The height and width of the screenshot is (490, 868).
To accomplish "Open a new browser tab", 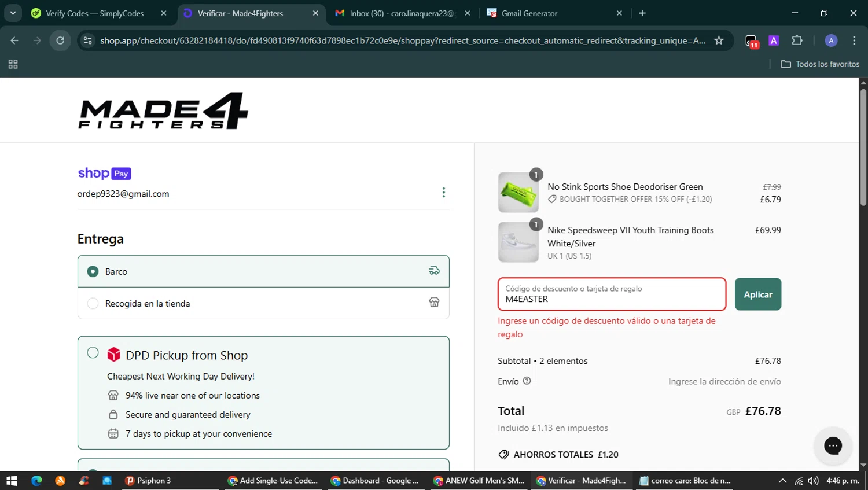I will coord(642,13).
